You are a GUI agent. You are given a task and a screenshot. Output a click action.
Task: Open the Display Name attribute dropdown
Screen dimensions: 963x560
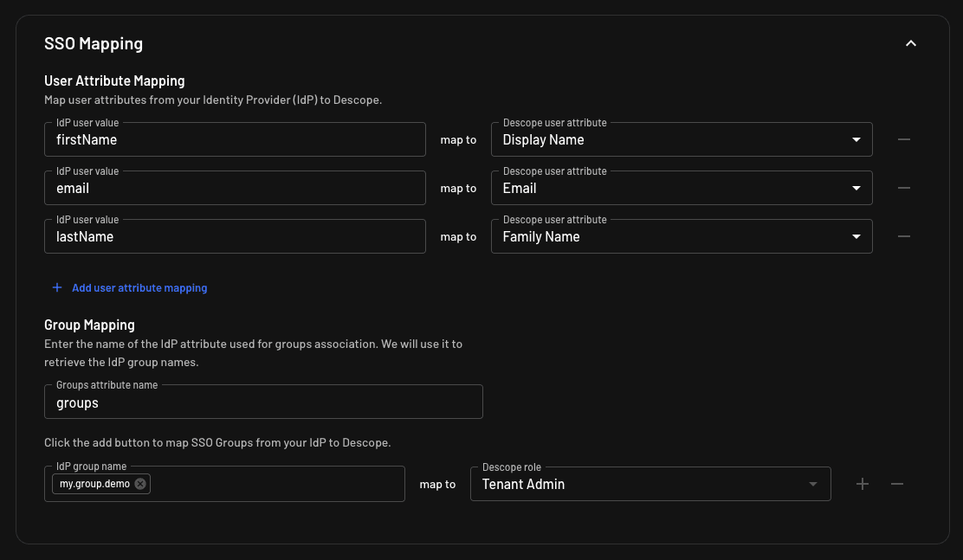855,139
